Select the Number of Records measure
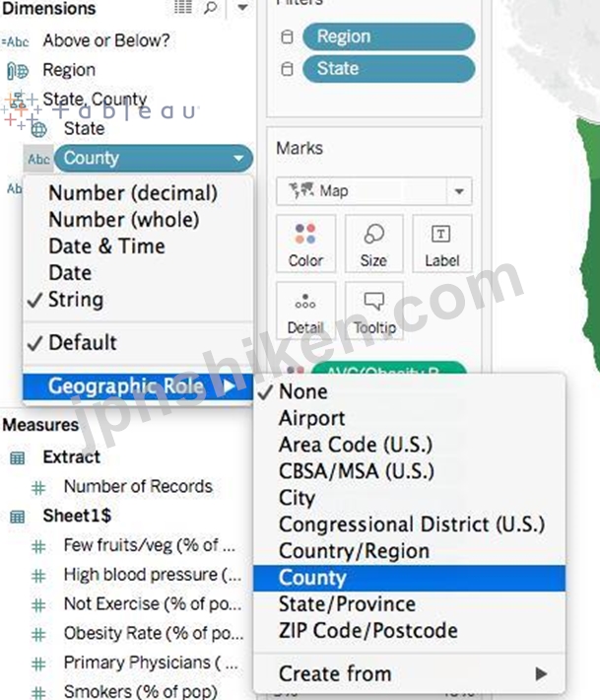This screenshot has width=600, height=700. (x=138, y=487)
